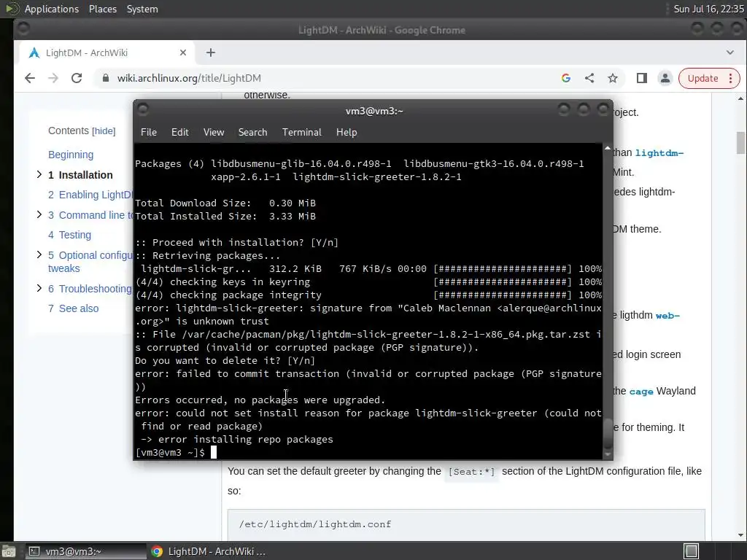The image size is (747, 560).
Task: Open the terminal Search menu
Action: pos(252,133)
